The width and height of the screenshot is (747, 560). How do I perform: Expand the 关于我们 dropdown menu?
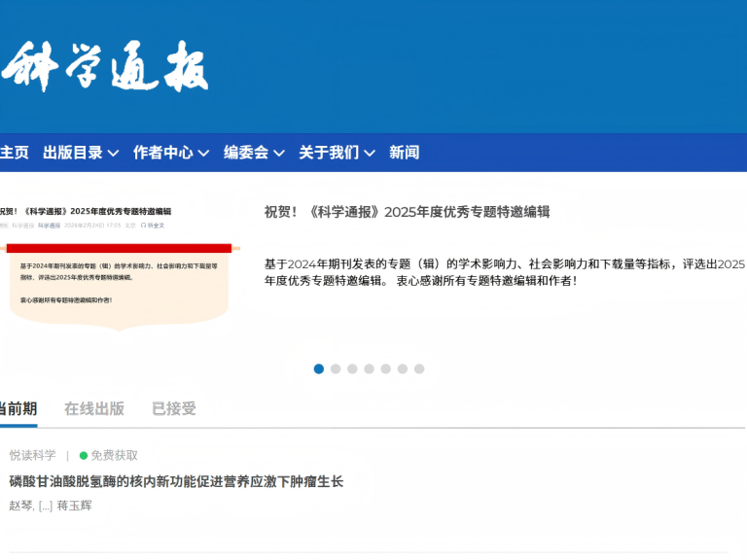pos(337,153)
